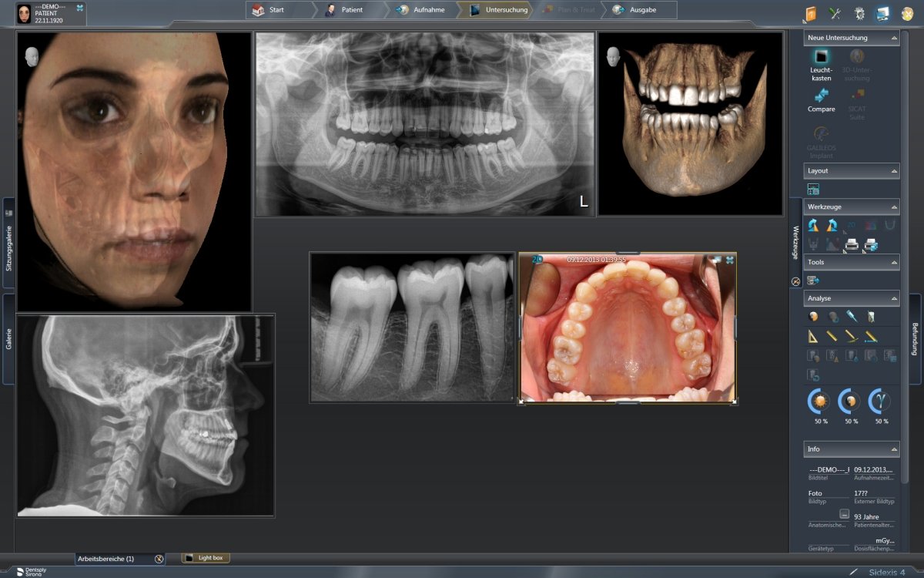924x578 pixels.
Task: Select the 3D jaw rendering image
Action: pyautogui.click(x=690, y=123)
